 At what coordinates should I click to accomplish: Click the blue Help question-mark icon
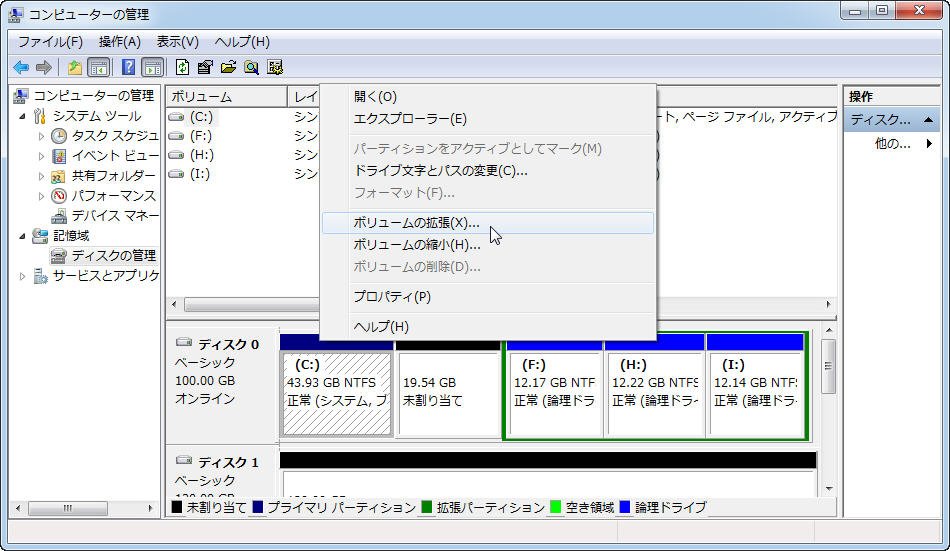128,67
